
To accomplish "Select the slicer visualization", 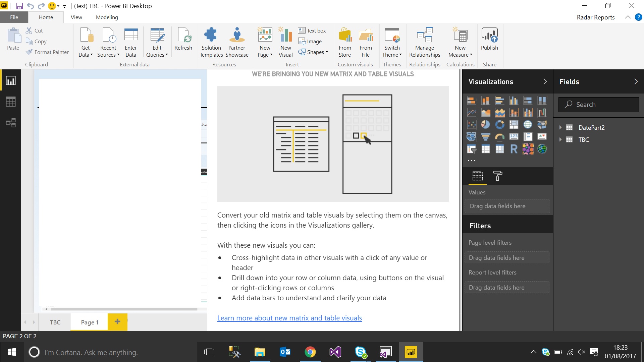I will click(471, 149).
